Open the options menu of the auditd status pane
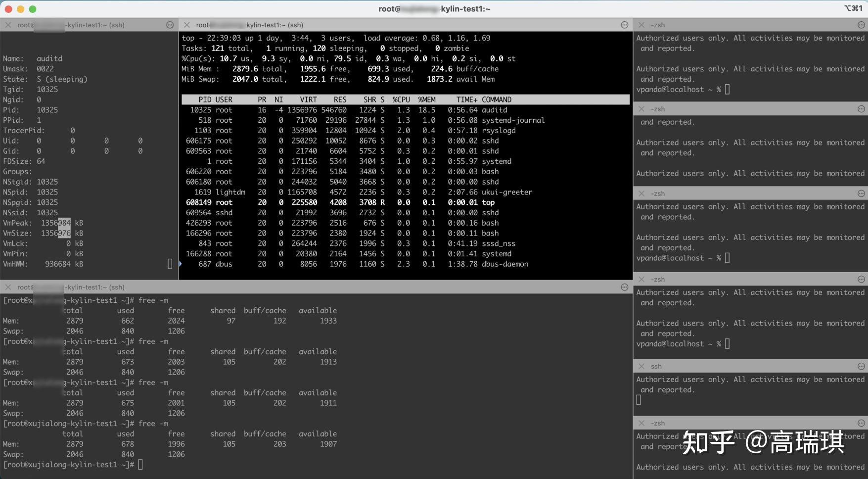Viewport: 868px width, 479px height. pyautogui.click(x=170, y=25)
